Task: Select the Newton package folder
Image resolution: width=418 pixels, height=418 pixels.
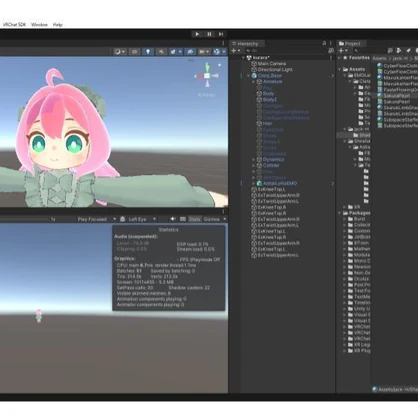Action: [359, 267]
